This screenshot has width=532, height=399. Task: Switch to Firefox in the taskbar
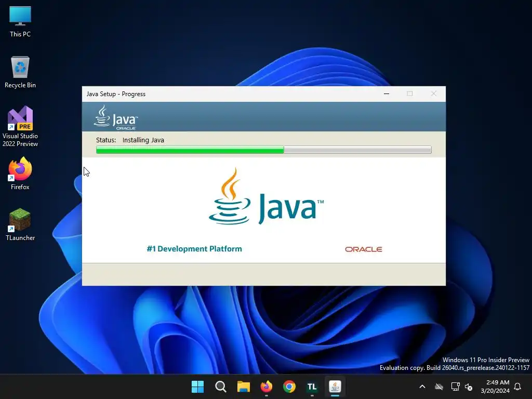pos(267,387)
